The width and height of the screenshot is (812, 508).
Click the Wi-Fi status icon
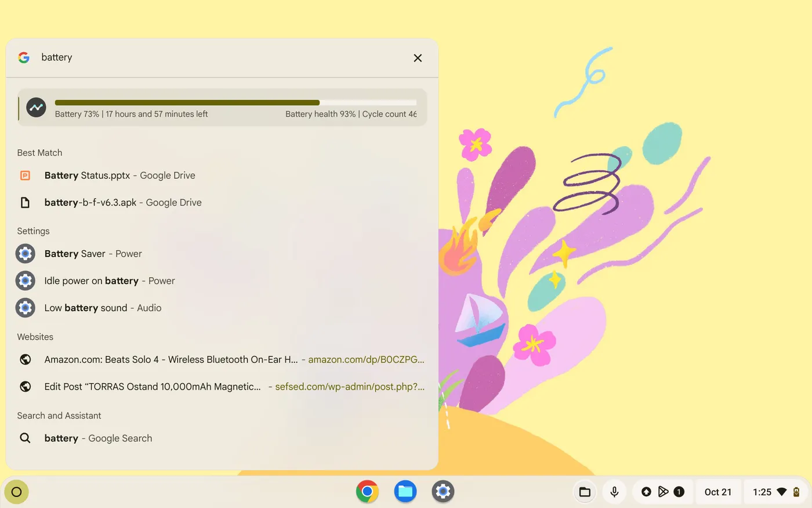(782, 492)
